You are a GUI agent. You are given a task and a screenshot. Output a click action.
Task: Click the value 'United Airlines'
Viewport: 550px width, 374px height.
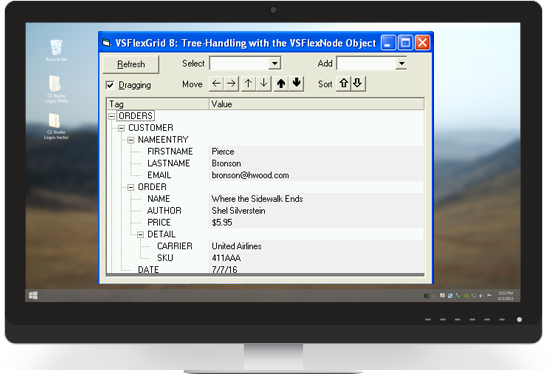click(x=237, y=246)
